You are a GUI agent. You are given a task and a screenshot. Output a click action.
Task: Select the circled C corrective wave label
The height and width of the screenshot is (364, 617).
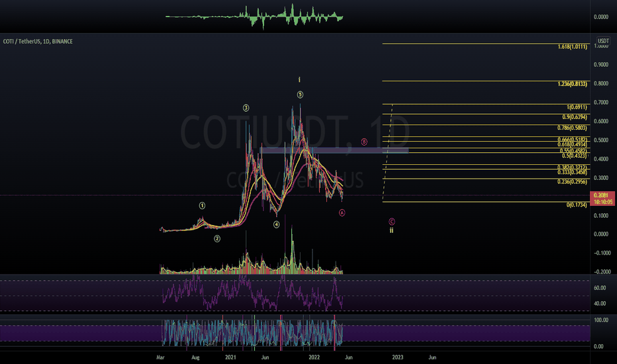(x=391, y=222)
